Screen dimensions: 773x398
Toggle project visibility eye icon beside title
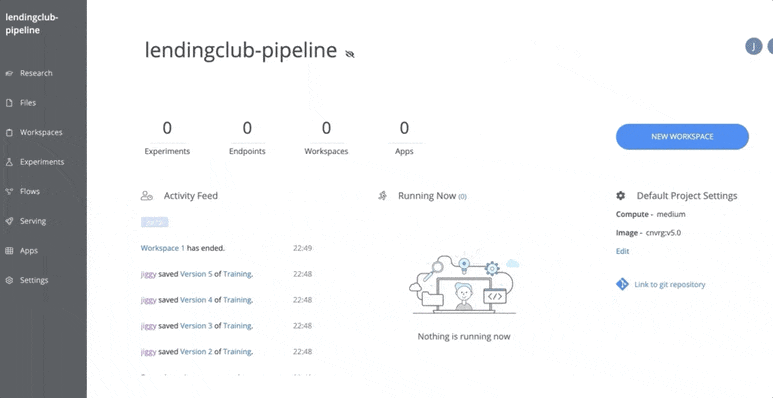[350, 54]
